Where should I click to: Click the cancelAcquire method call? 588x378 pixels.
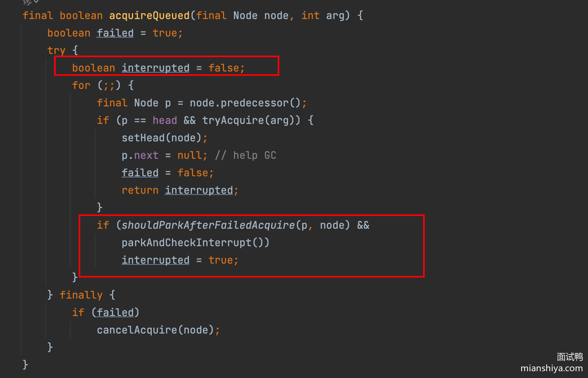tap(137, 330)
